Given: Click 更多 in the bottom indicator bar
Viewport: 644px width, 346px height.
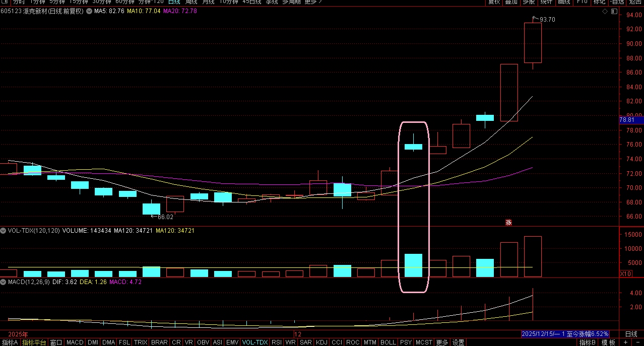Looking at the screenshot, I should pos(442,342).
